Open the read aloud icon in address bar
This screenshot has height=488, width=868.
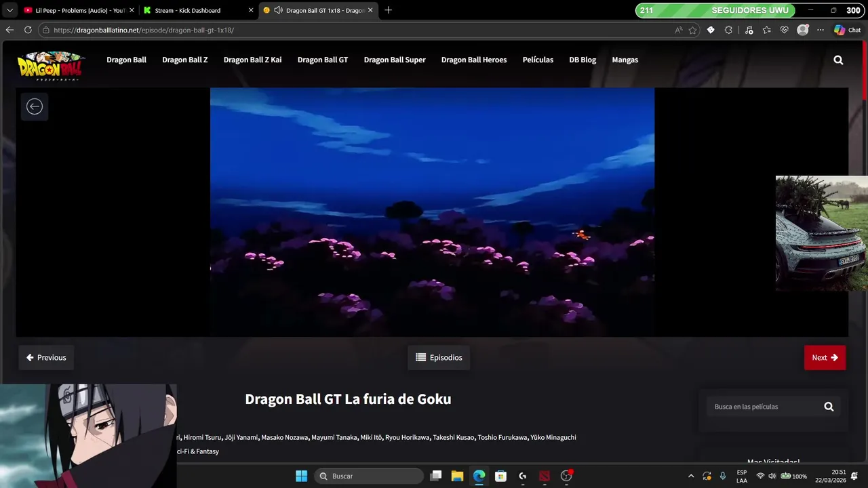pos(679,30)
